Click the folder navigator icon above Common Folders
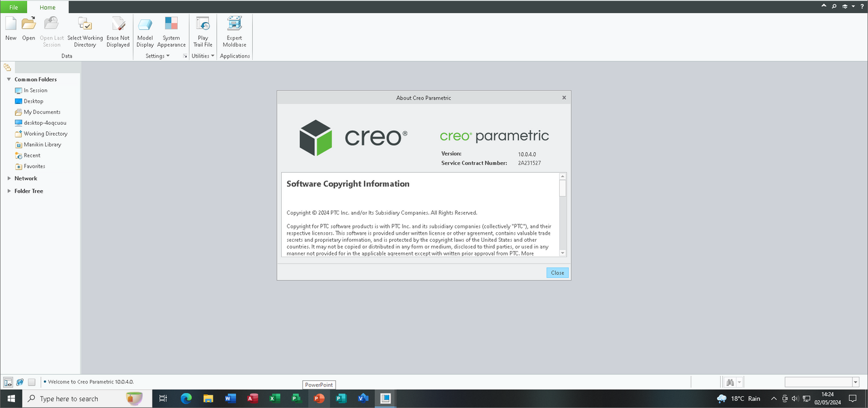 tap(8, 67)
